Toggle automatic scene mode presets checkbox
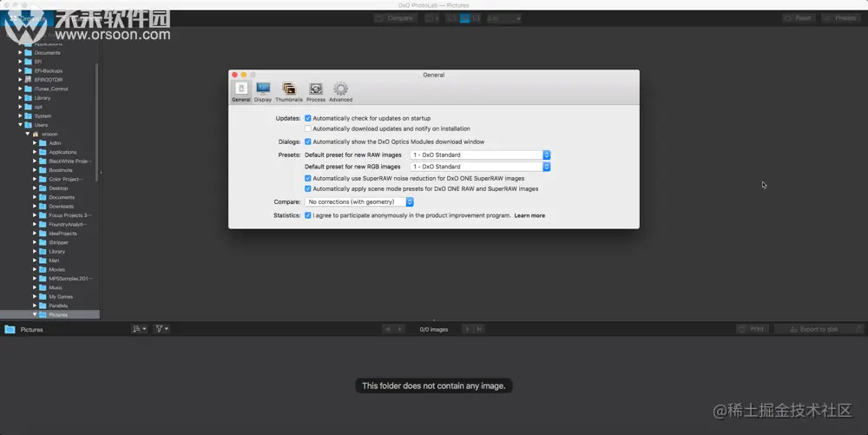Screen dimensions: 868x435 308,188
